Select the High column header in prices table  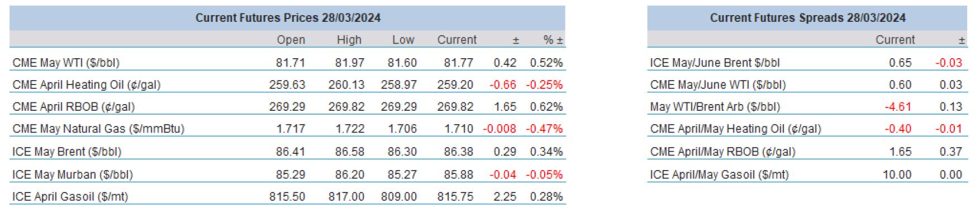[x=349, y=40]
